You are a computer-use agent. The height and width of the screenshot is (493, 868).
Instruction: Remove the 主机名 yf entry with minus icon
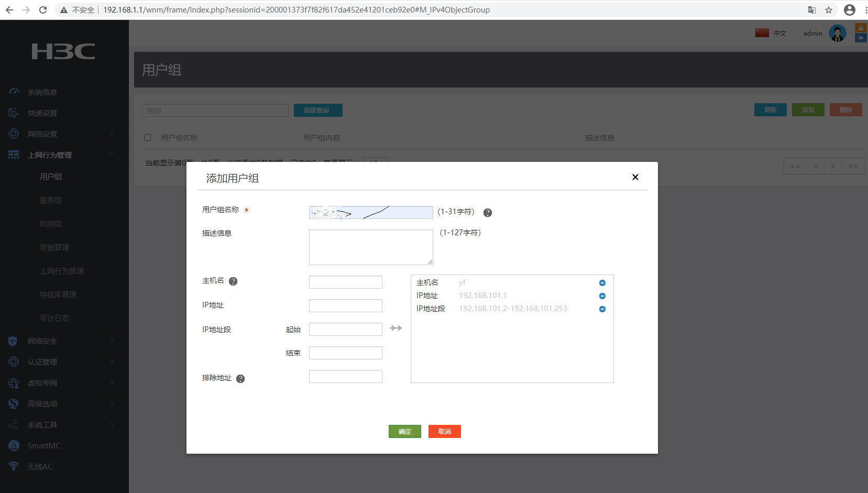(602, 283)
